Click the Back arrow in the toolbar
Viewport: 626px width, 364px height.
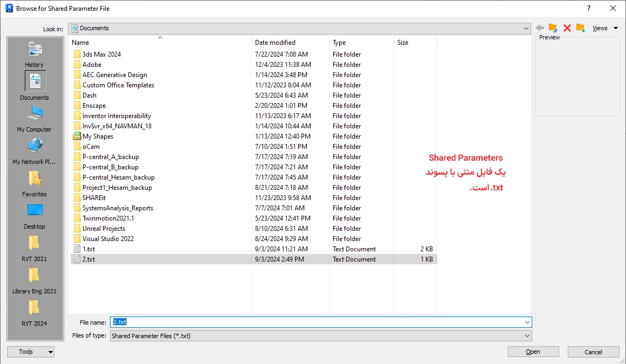click(540, 28)
